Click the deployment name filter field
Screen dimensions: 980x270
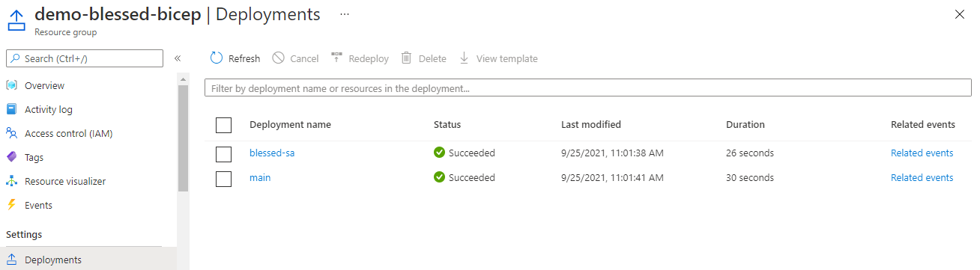[587, 88]
